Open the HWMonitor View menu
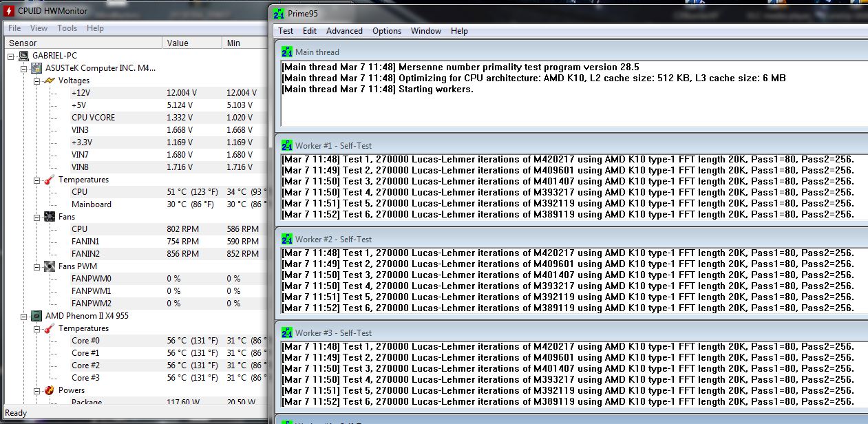The height and width of the screenshot is (424, 868). pos(39,28)
